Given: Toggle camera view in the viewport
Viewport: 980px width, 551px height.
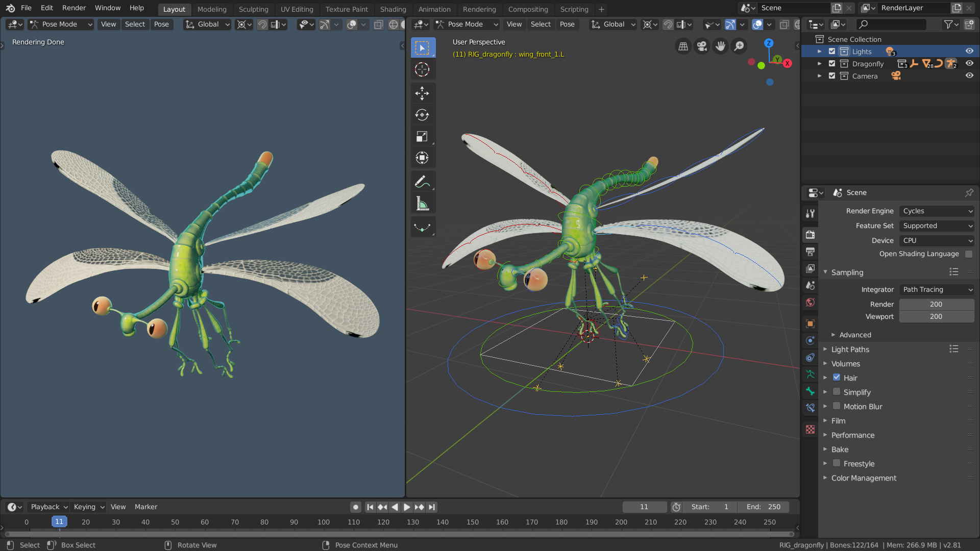Looking at the screenshot, I should (702, 46).
